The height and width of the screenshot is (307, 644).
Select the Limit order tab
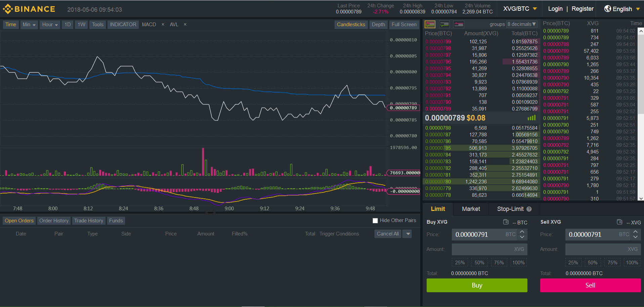click(438, 209)
